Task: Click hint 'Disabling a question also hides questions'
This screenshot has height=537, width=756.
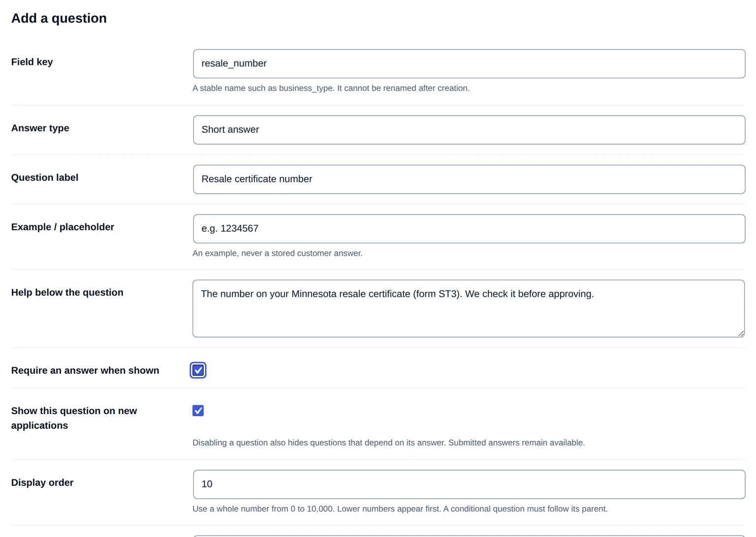Action: click(x=269, y=443)
